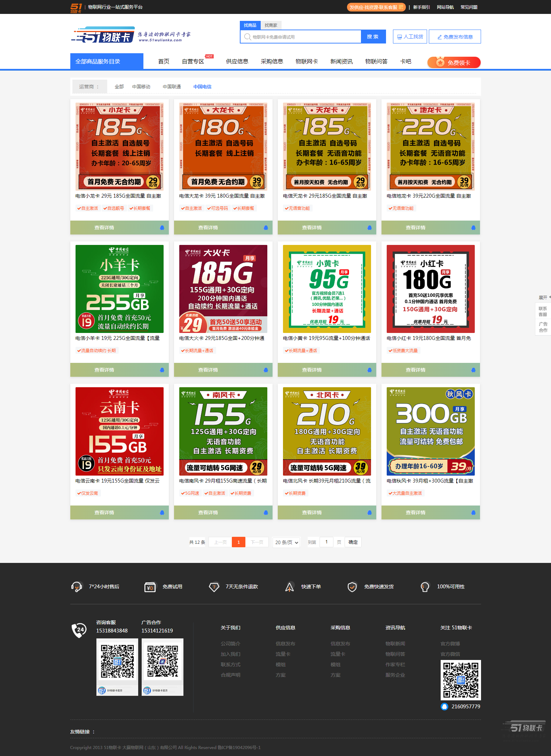Click QQ bell icon on 电信天龙卡 card
551x756 pixels.
[369, 228]
